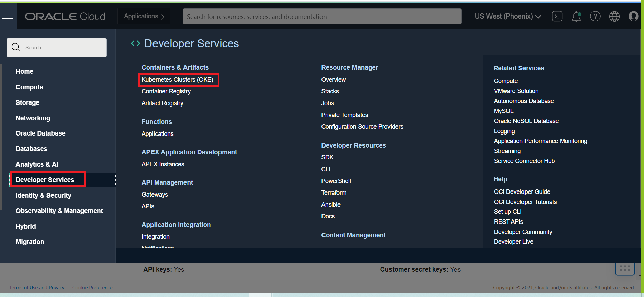Open the language globe icon

click(614, 16)
